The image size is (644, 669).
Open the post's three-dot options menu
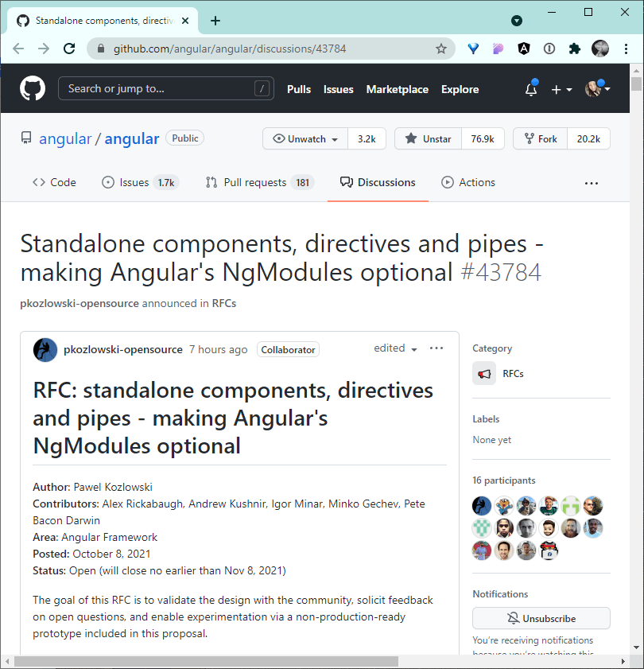pos(436,348)
